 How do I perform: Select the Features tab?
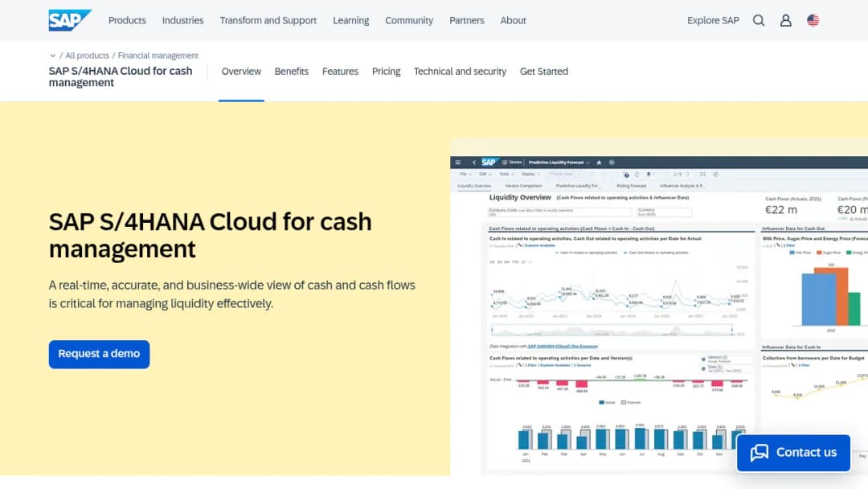341,72
